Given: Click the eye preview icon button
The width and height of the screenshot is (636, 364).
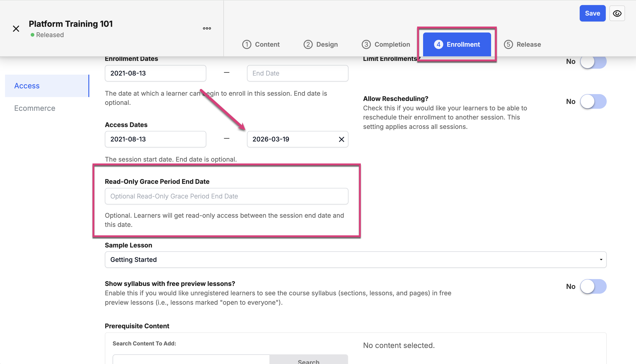Looking at the screenshot, I should [x=617, y=13].
